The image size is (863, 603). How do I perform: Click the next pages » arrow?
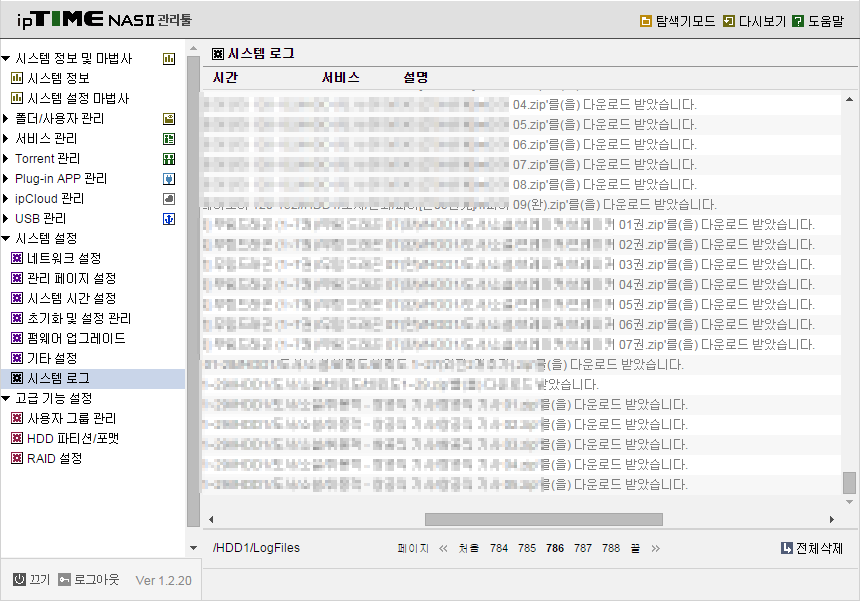tap(655, 548)
